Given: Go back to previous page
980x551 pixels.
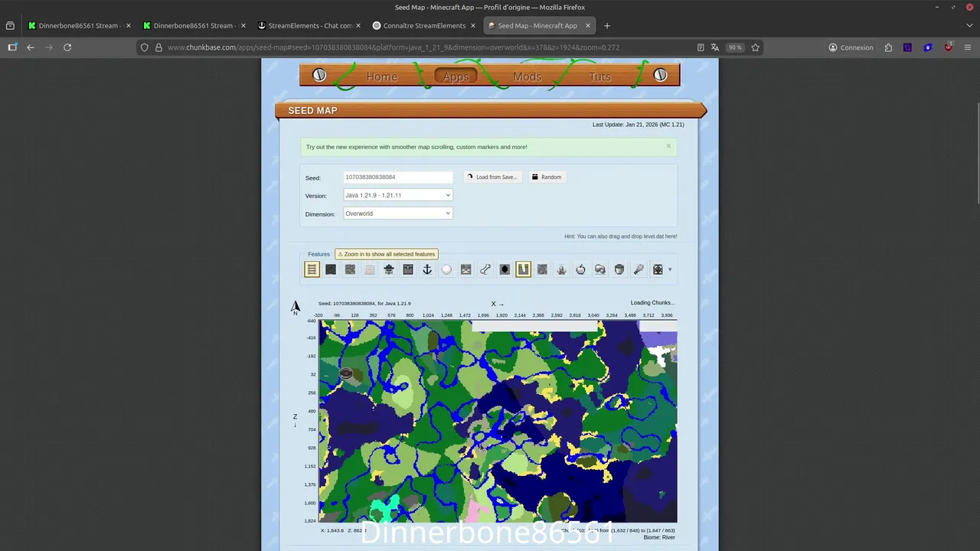Looking at the screenshot, I should pos(31,47).
